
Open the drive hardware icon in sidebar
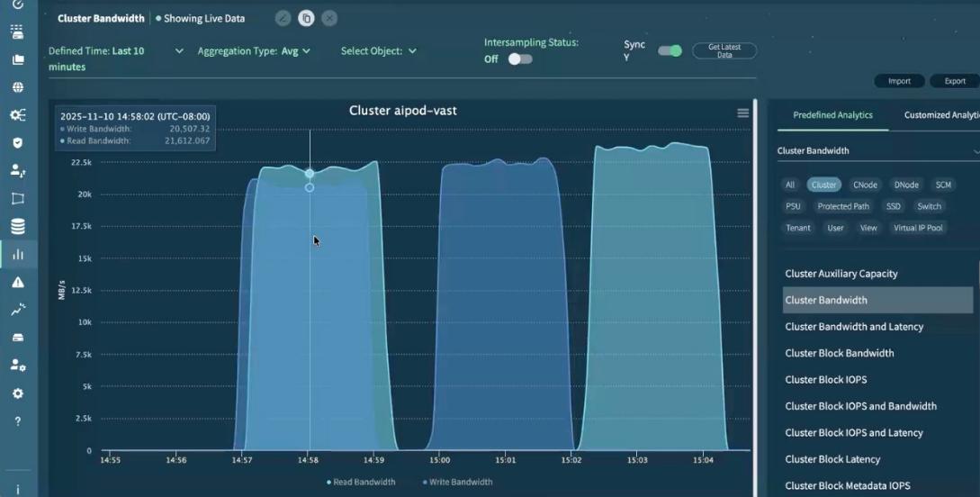coord(17,338)
